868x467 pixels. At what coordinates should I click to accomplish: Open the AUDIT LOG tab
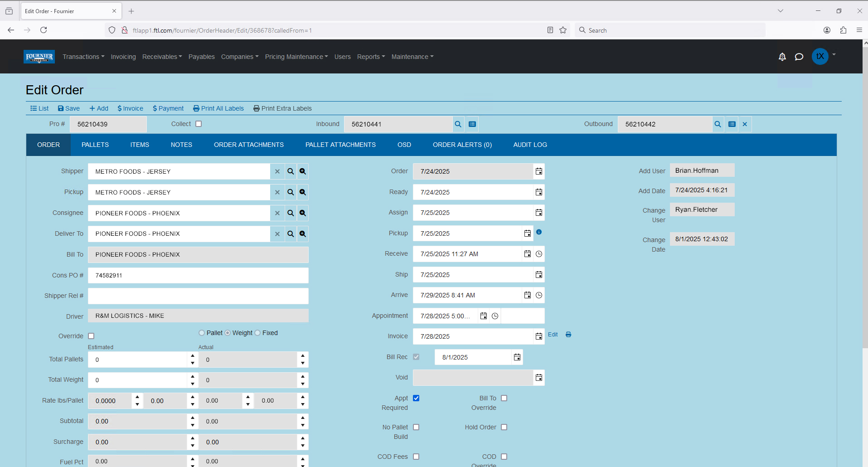tap(530, 145)
